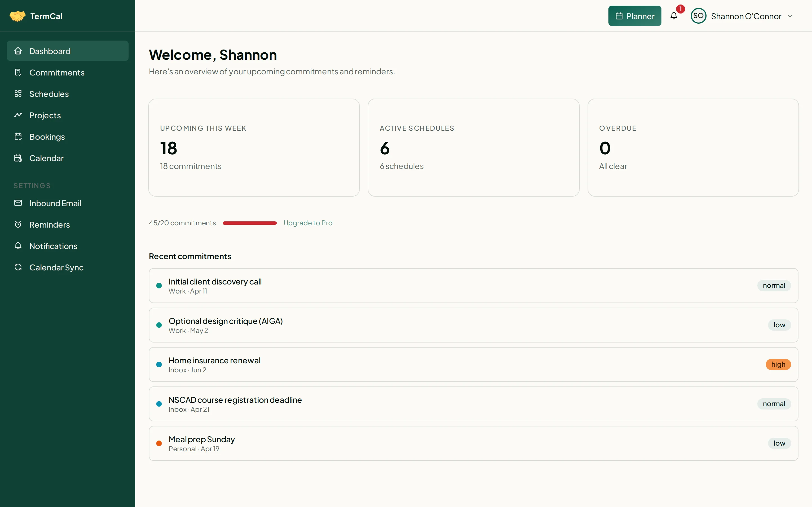Screen dimensions: 812x507
Task: Toggle the Initial client discovery call status dot
Action: pos(159,285)
